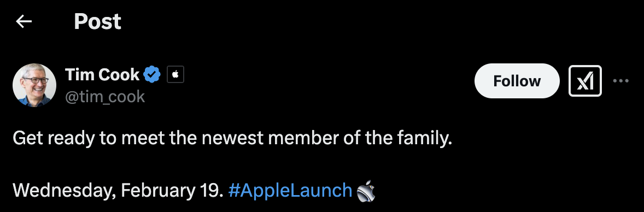Click the word 'newest' in the post
Viewport: 644px width, 212px height.
click(x=232, y=138)
